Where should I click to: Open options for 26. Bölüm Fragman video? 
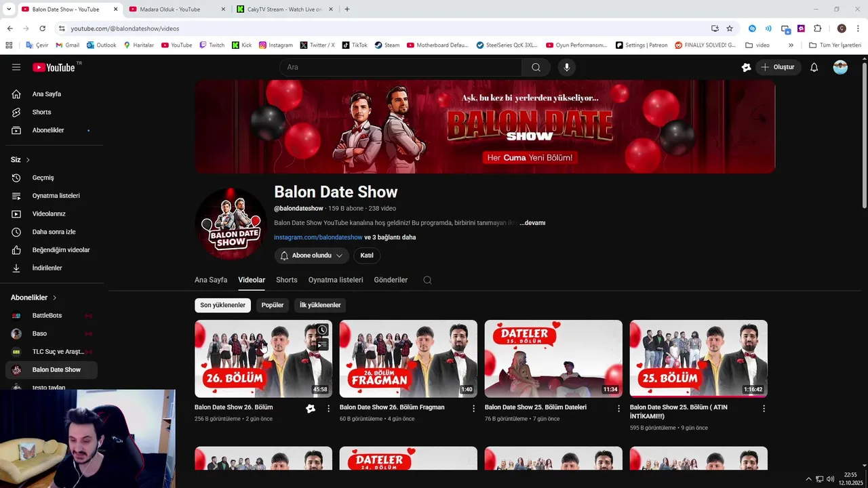(x=474, y=409)
